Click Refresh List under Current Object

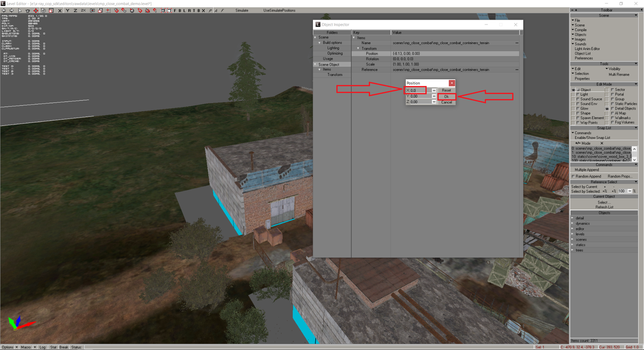point(604,207)
